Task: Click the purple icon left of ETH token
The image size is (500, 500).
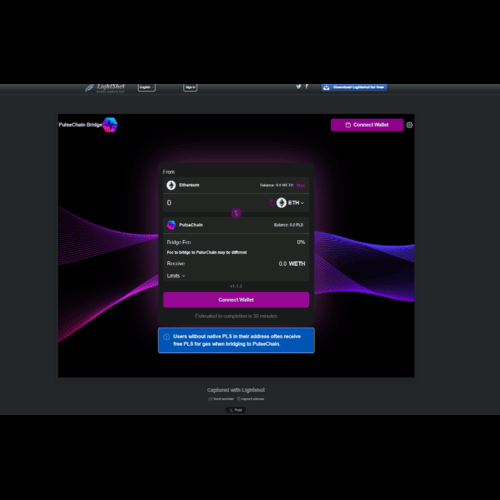Action: click(x=272, y=203)
